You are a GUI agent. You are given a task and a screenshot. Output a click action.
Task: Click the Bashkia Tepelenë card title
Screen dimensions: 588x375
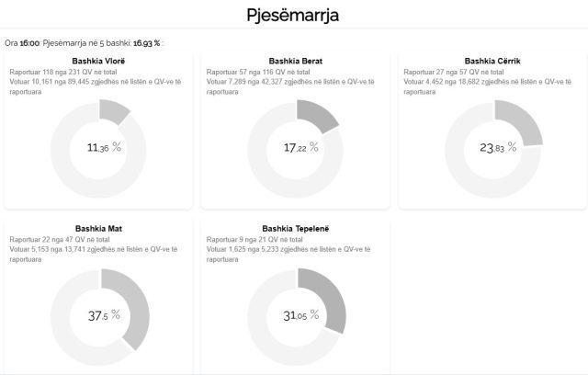coord(295,228)
